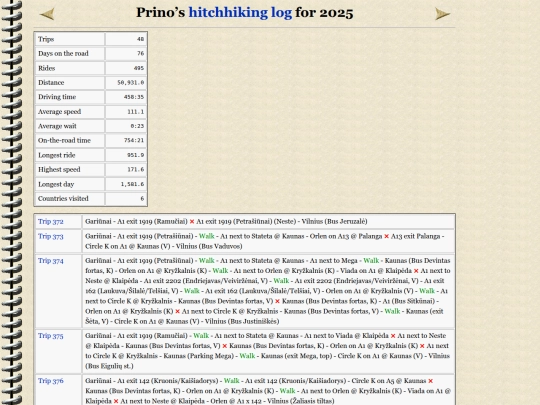Select the Rides label cell
The height and width of the screenshot is (405, 540).
(70, 68)
